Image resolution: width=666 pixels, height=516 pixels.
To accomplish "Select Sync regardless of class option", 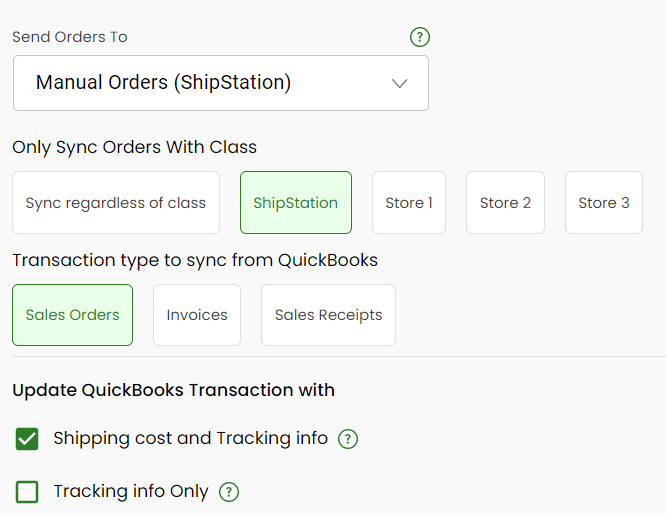I will pyautogui.click(x=116, y=203).
